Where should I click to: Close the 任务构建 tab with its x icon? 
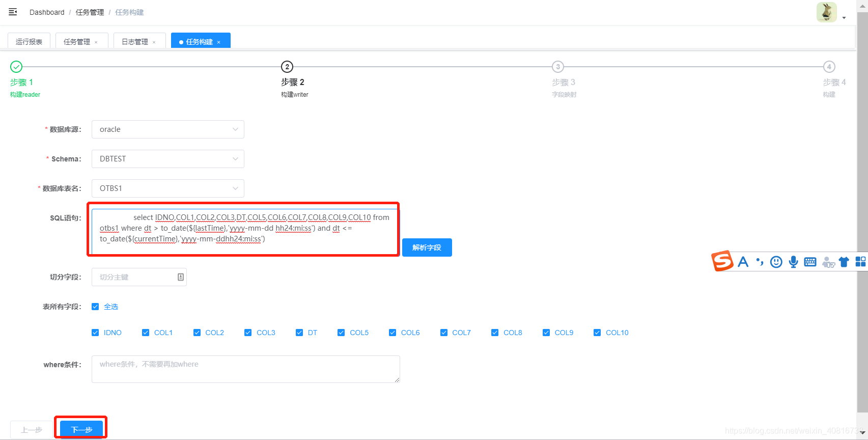218,42
